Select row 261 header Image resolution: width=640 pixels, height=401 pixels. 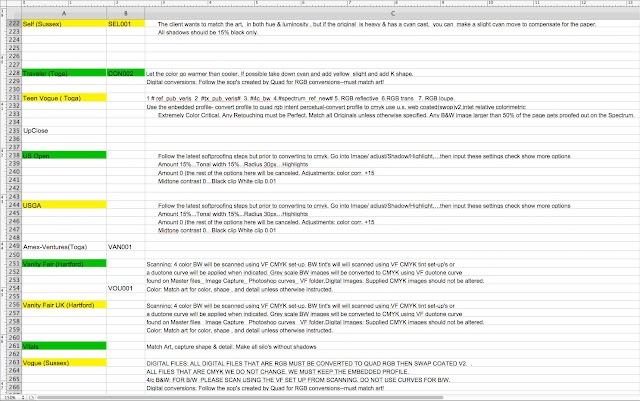(14, 346)
